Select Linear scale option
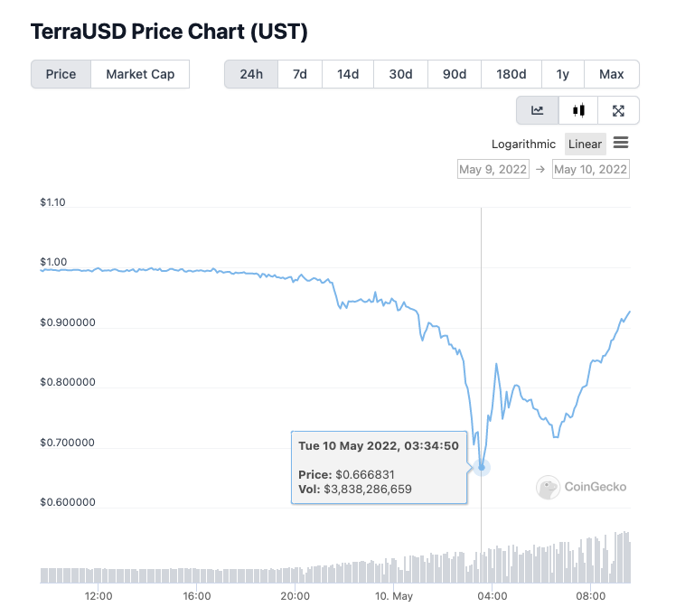Screen dimensions: 685x616 pyautogui.click(x=585, y=145)
